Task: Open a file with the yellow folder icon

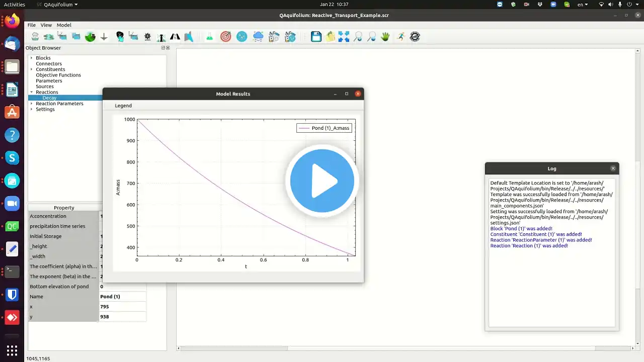Action: (330, 36)
